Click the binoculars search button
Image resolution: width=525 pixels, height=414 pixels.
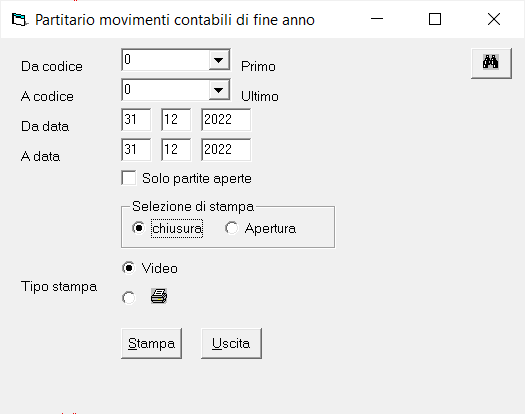point(491,63)
